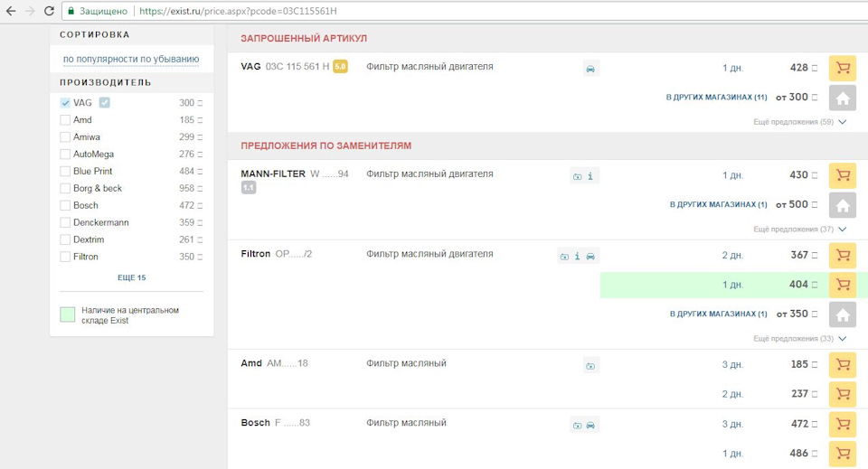
Task: Open Bosch F......83 article
Action: point(275,423)
